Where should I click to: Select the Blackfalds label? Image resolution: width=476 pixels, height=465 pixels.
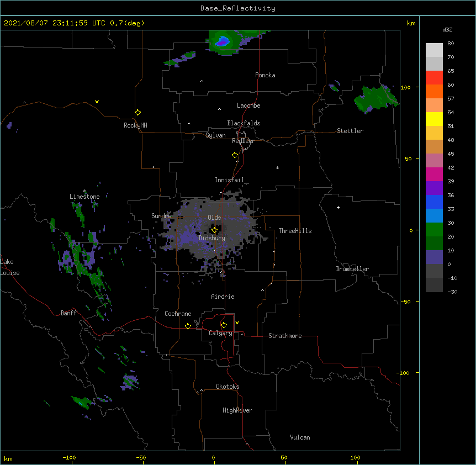[x=244, y=123]
